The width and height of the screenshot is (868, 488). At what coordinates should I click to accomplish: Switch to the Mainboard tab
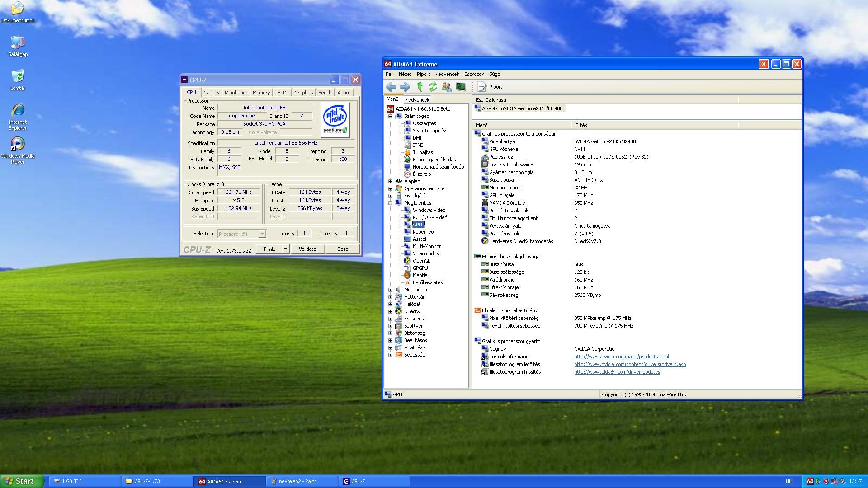pos(236,93)
